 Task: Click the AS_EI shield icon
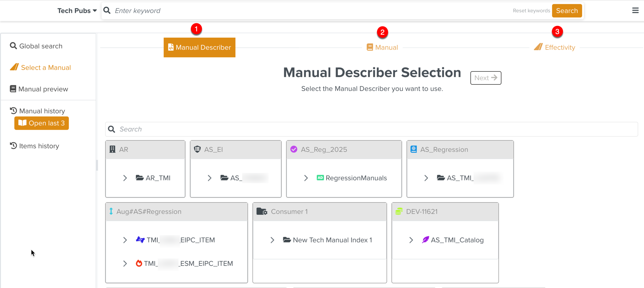click(197, 149)
